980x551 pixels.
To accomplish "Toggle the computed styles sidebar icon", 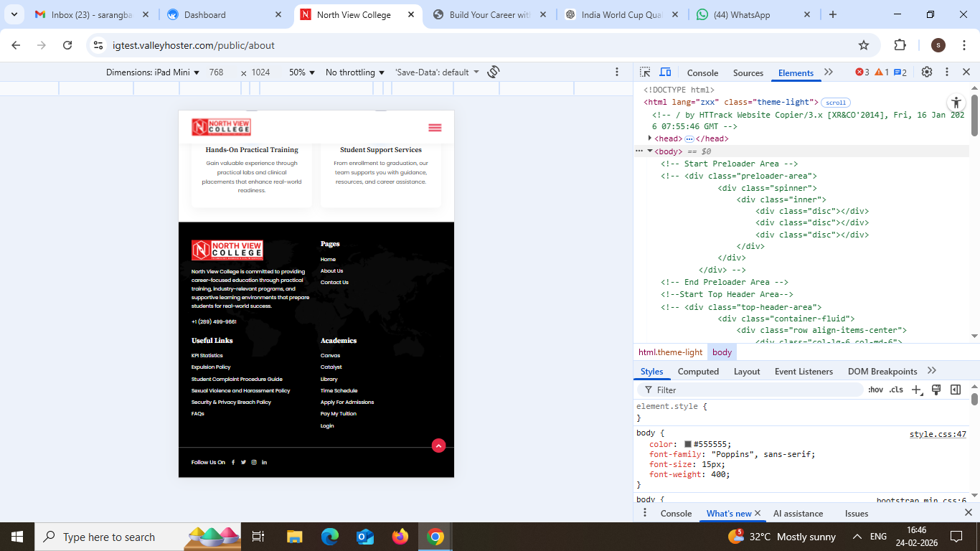I will tap(956, 390).
